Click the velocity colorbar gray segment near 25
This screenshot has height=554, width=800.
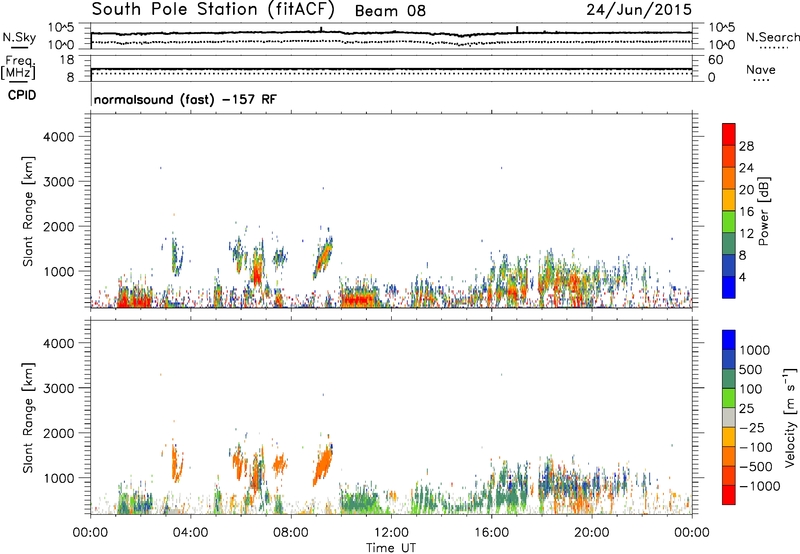[x=729, y=418]
